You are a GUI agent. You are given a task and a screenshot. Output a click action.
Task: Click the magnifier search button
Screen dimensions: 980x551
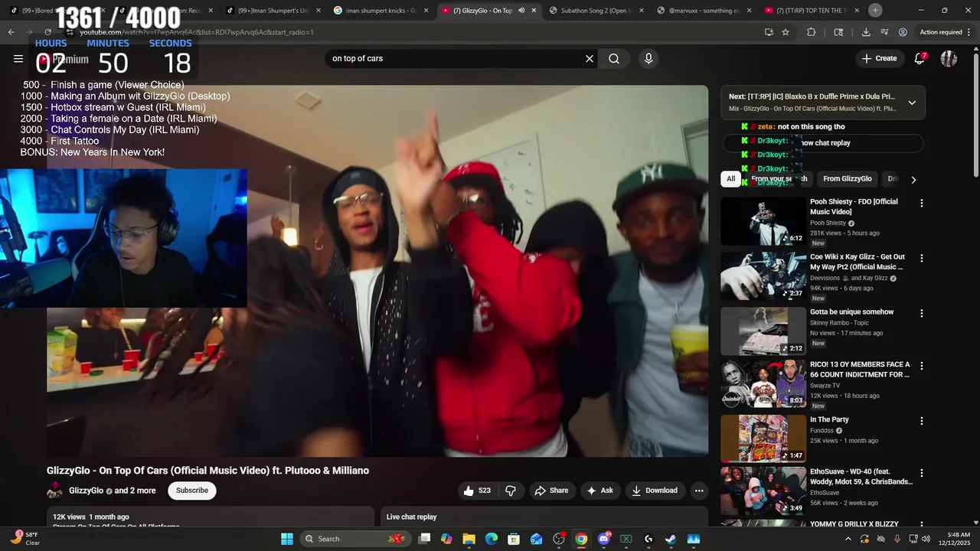tap(614, 58)
